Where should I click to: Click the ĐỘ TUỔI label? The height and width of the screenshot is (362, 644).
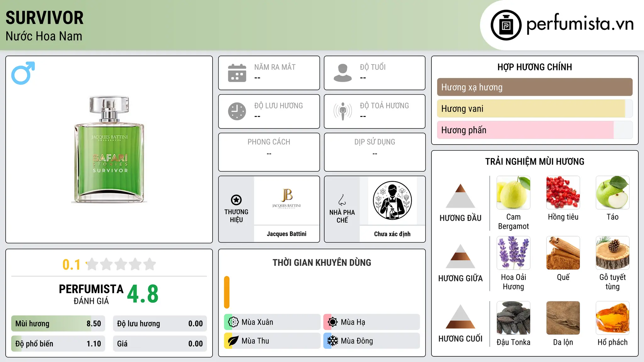(x=373, y=67)
